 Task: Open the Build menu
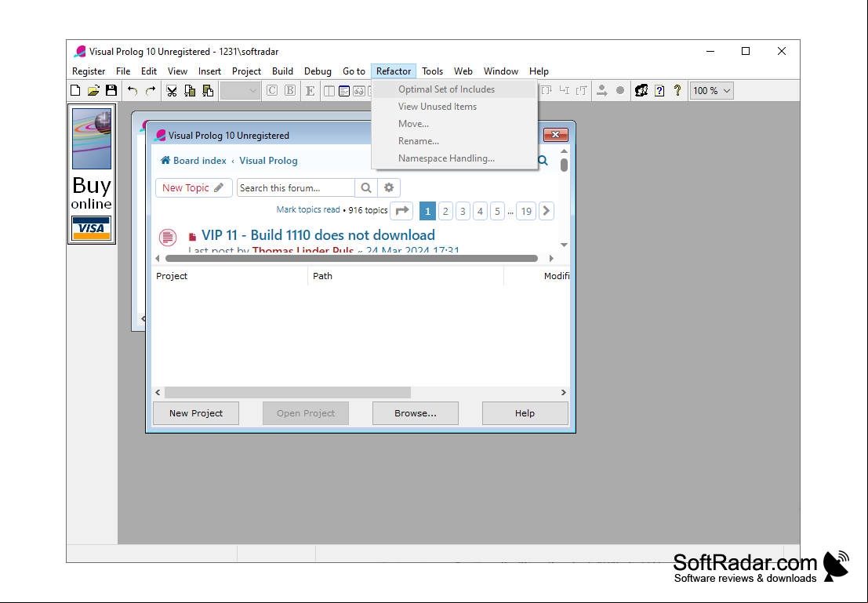pyautogui.click(x=282, y=71)
